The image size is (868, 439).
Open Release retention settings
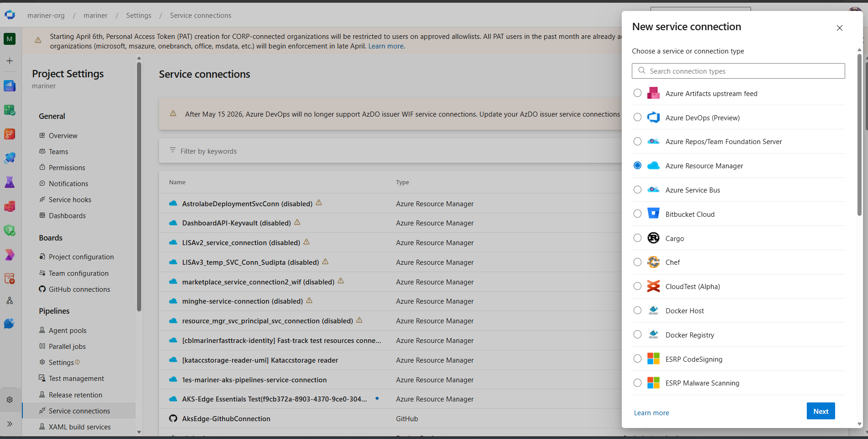pos(75,395)
